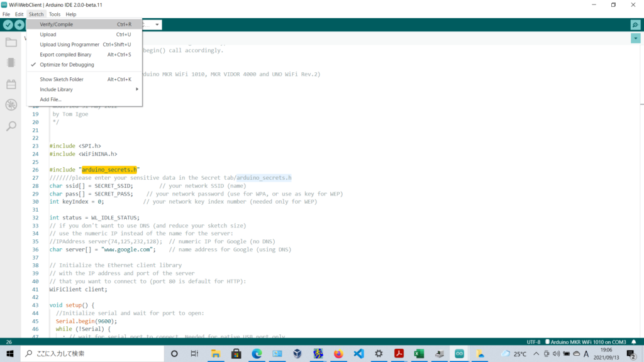Show hidden system tray icons
This screenshot has height=362, width=644.
536,353
